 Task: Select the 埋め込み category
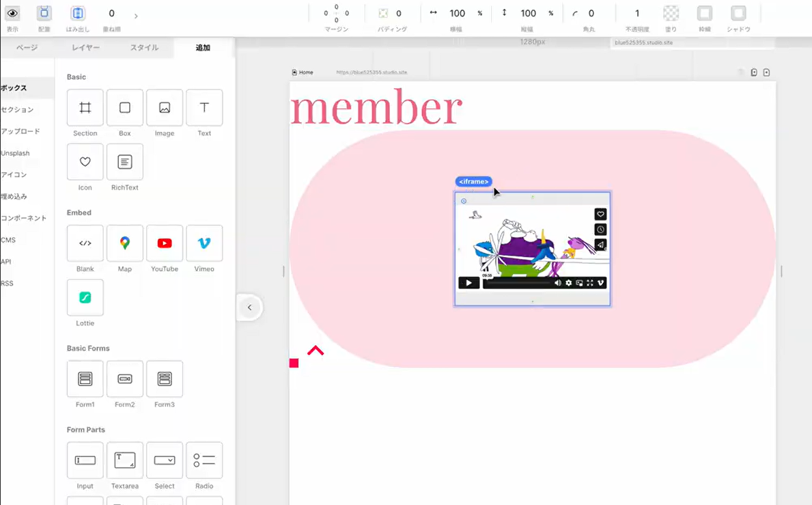[14, 197]
